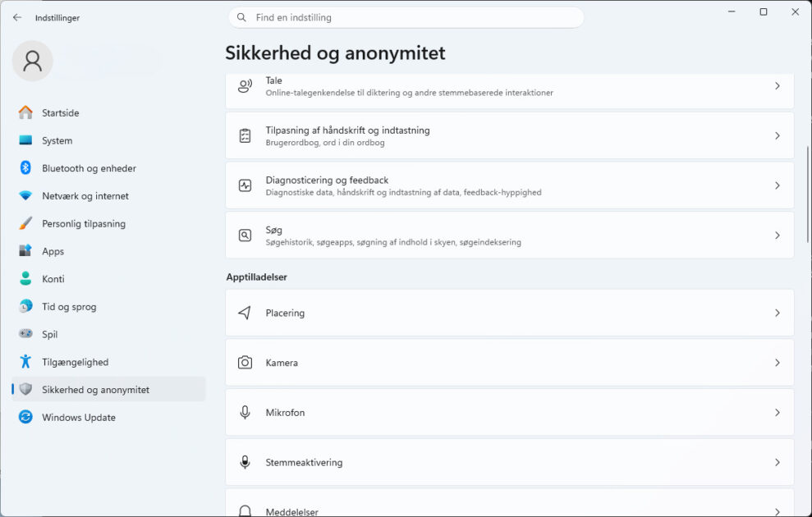812x517 pixels.
Task: Click the Apps label
Action: pos(53,251)
